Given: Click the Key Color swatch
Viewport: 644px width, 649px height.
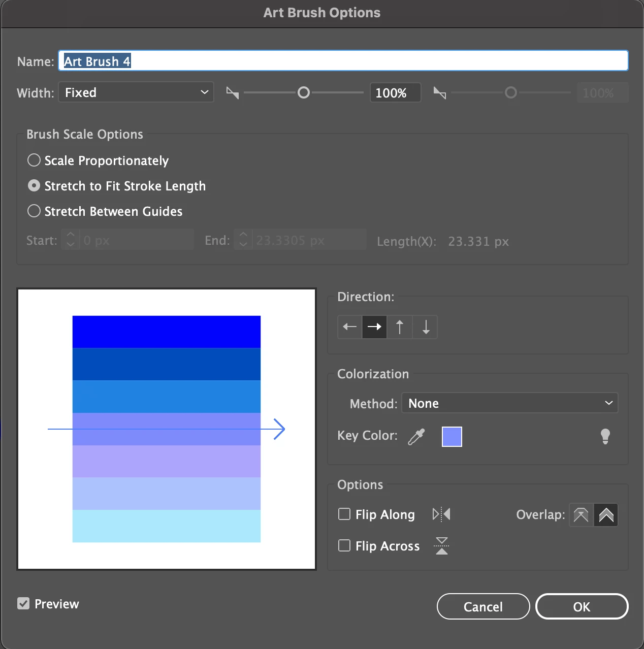Looking at the screenshot, I should pos(452,437).
